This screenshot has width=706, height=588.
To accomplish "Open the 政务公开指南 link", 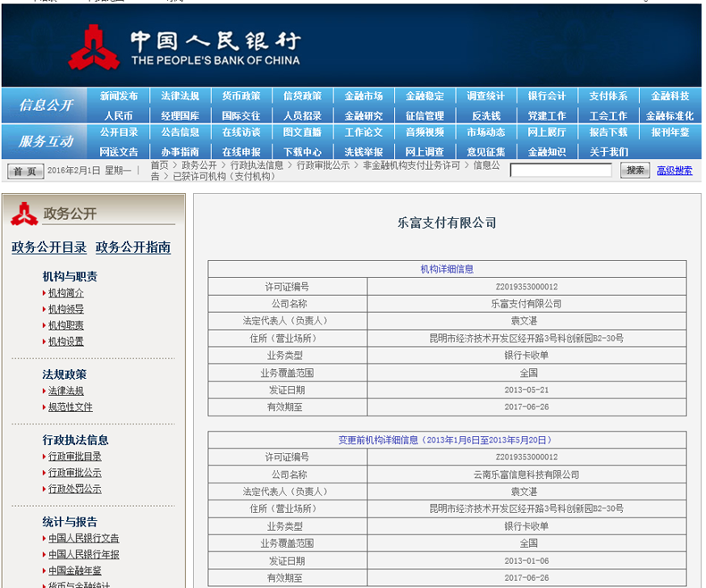I will click(x=133, y=248).
